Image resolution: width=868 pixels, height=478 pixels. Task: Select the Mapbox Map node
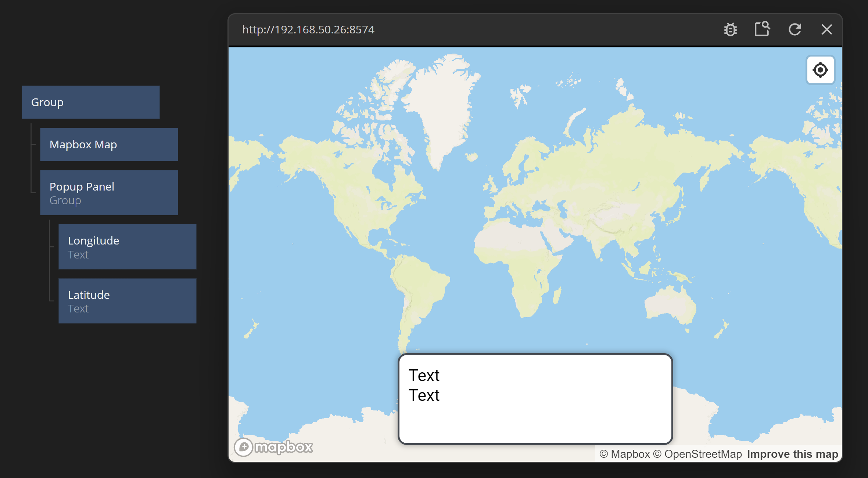coord(109,144)
